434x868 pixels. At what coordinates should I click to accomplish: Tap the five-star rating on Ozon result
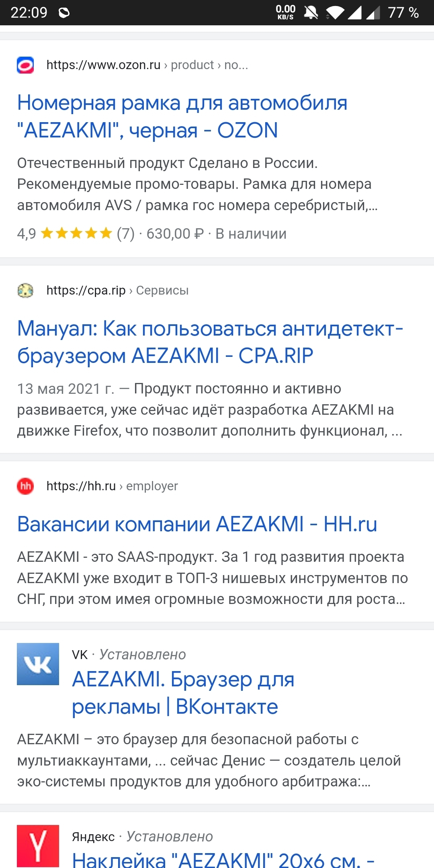[x=76, y=233]
